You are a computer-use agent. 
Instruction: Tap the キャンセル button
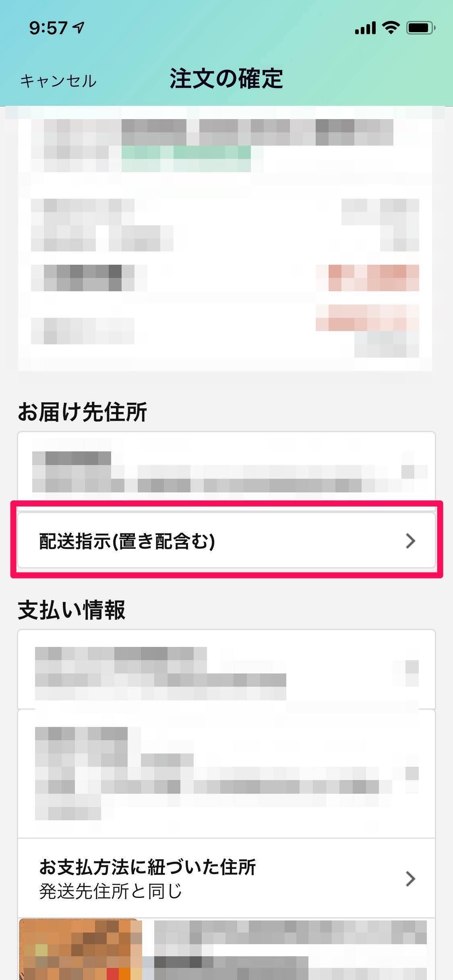tap(58, 81)
